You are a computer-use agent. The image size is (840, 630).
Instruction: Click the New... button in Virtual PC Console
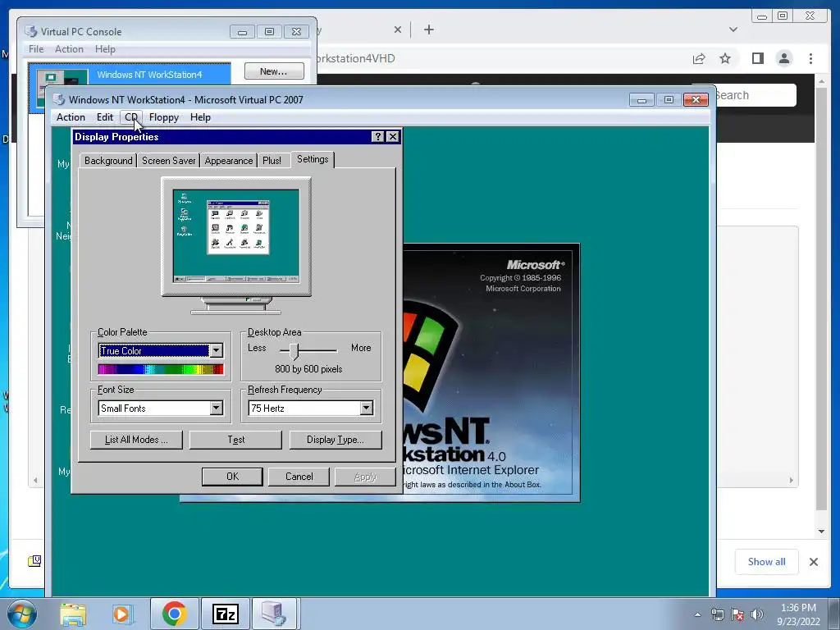coord(274,71)
